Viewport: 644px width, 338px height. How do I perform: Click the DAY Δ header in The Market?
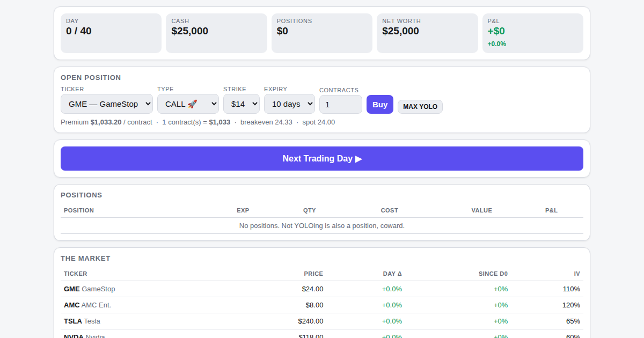point(392,274)
